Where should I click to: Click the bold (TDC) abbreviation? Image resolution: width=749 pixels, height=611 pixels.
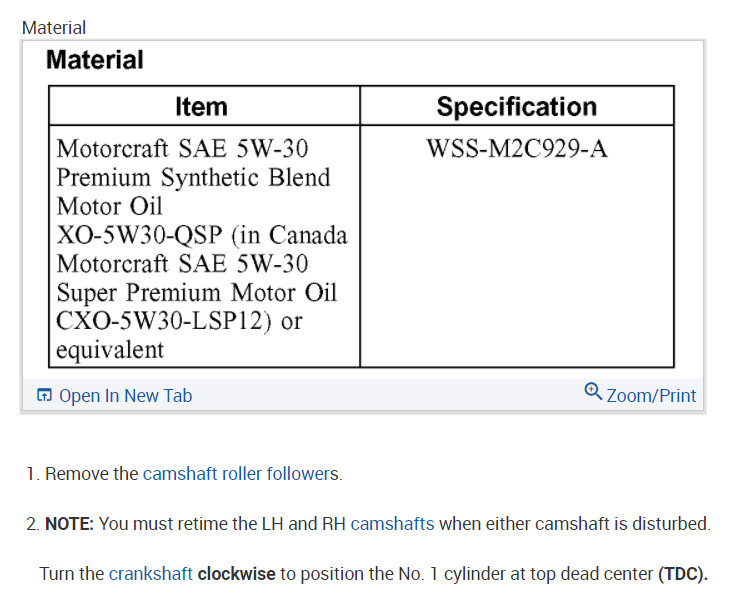(682, 574)
